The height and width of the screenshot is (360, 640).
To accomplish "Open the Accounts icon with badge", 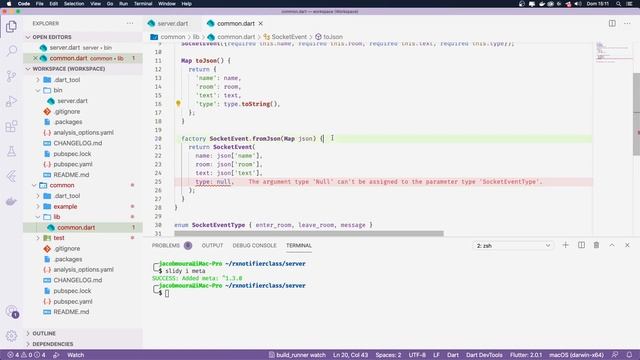I will pyautogui.click(x=11, y=311).
